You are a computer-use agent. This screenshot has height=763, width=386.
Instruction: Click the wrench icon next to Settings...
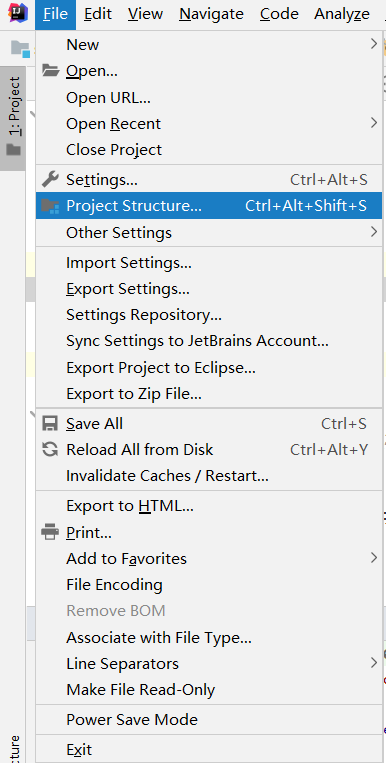click(50, 180)
